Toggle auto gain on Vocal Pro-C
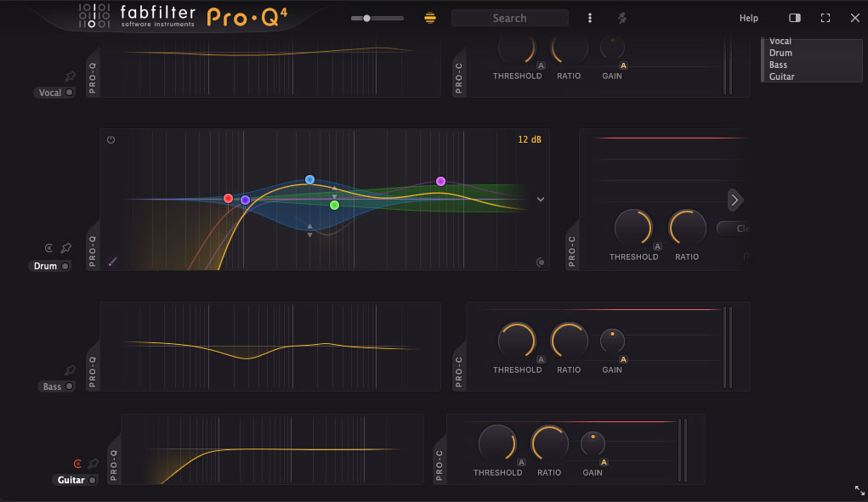This screenshot has width=868, height=502. (623, 65)
